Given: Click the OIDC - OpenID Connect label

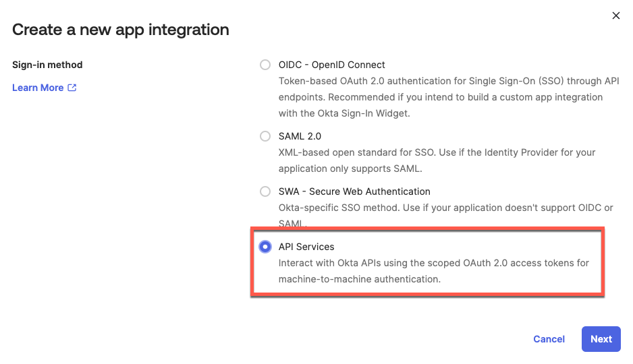Looking at the screenshot, I should coord(331,65).
